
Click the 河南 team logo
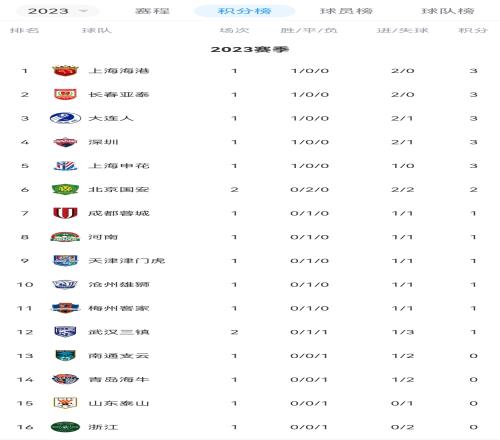[65, 237]
